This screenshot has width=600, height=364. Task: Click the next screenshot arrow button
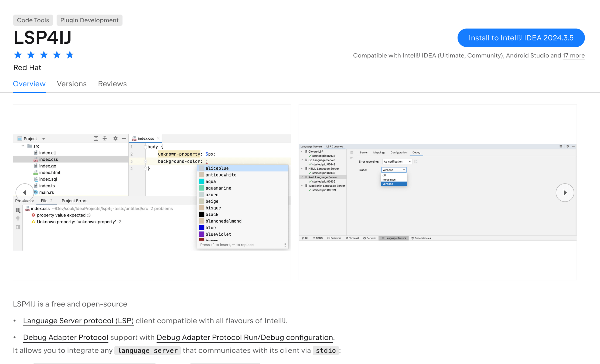coord(565,193)
